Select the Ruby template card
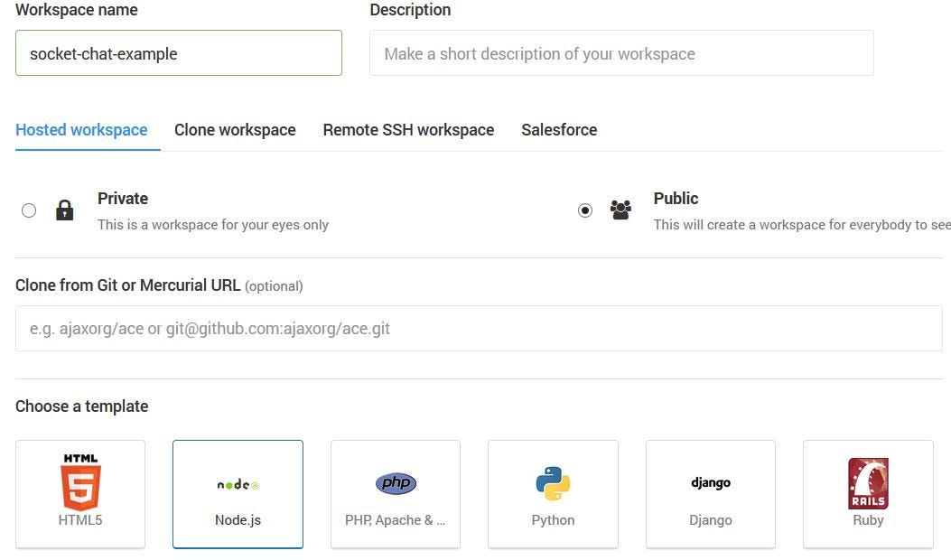Screen dimensions: 951x560 pos(867,494)
